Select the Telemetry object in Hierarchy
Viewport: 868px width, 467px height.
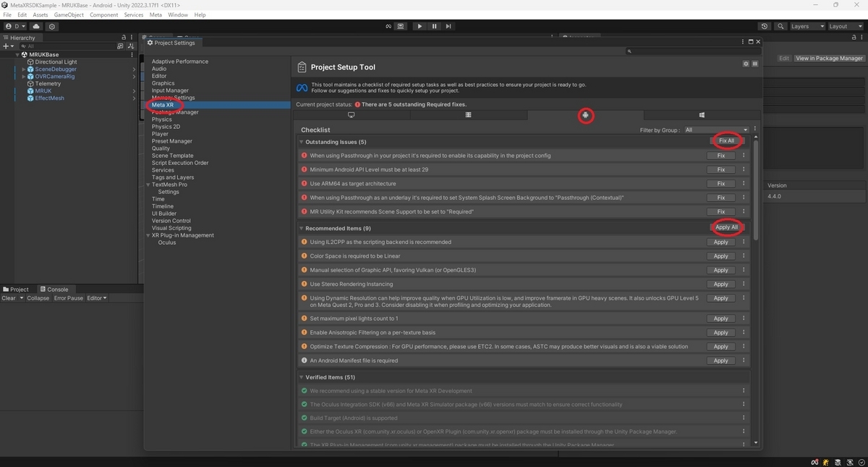pyautogui.click(x=48, y=83)
